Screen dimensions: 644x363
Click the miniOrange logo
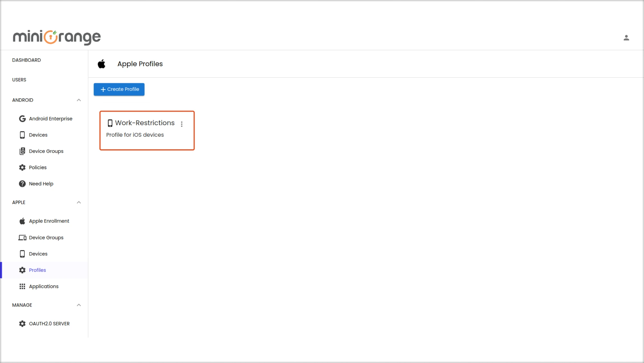57,37
